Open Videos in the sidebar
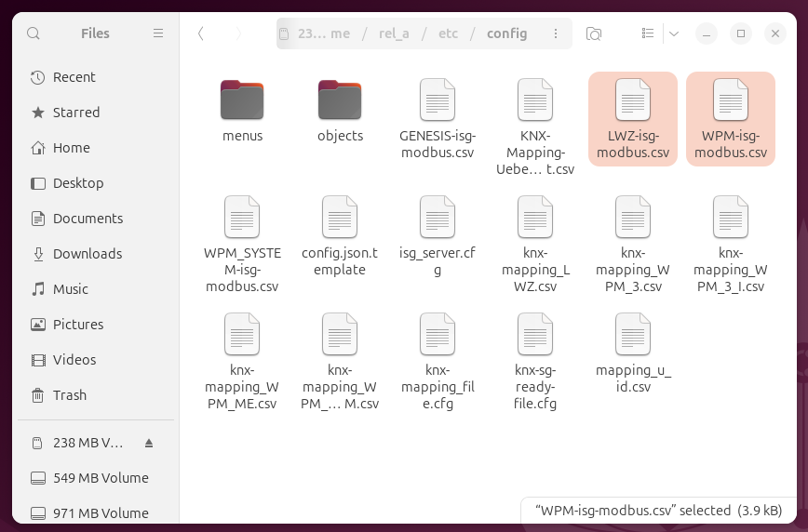 [x=96, y=360]
